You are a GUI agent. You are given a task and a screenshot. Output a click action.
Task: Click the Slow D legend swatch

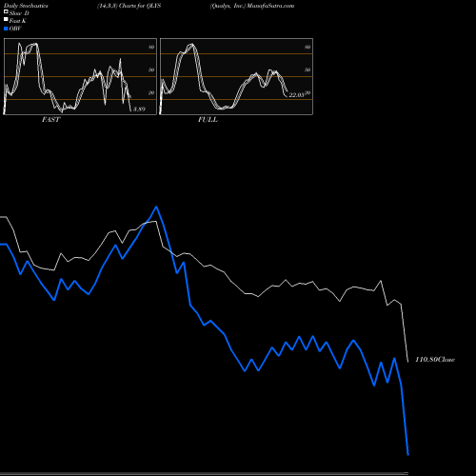pos(6,11)
